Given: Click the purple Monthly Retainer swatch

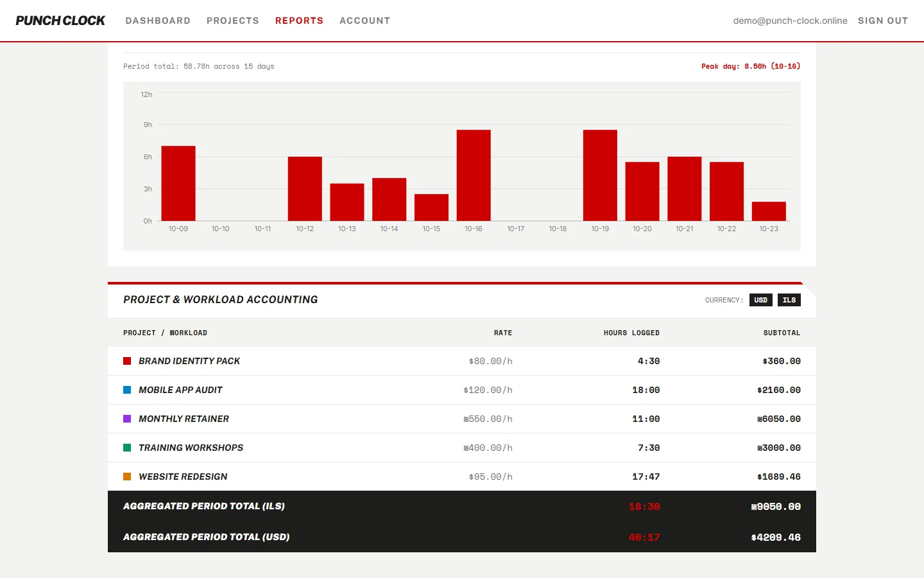Looking at the screenshot, I should (x=127, y=419).
